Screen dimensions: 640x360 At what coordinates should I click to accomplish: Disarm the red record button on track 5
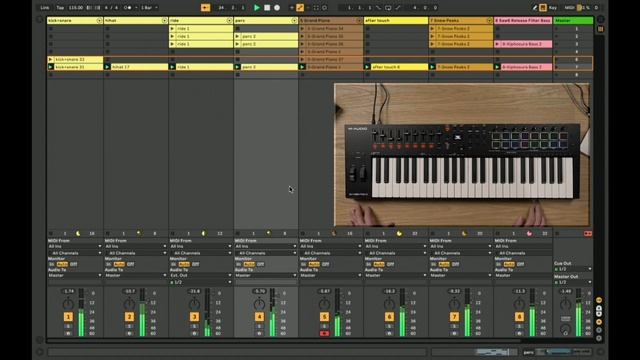coord(324,333)
